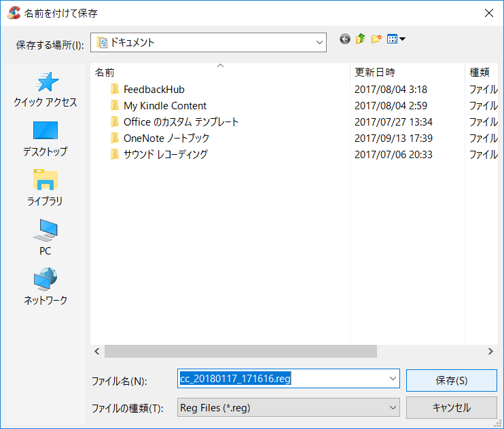
Task: Select date 2017/08/04 2:59 cell
Action: (x=391, y=106)
